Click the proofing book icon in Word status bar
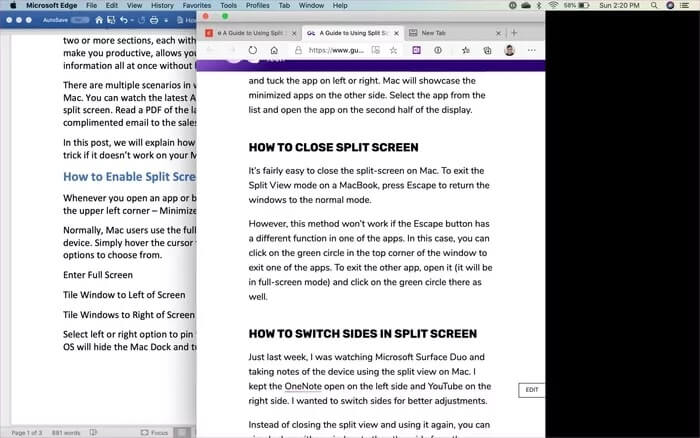Viewport: 700px width, 438px height. click(x=93, y=432)
